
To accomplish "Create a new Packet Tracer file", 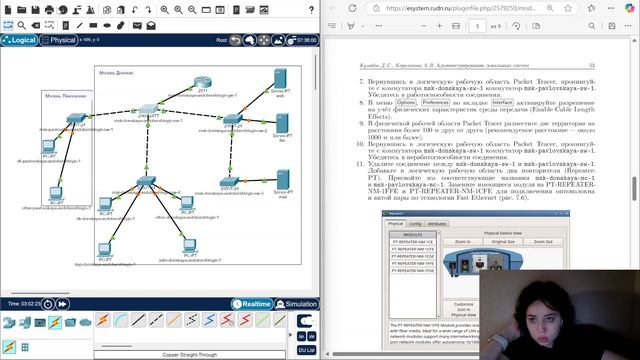I will click(x=8, y=9).
